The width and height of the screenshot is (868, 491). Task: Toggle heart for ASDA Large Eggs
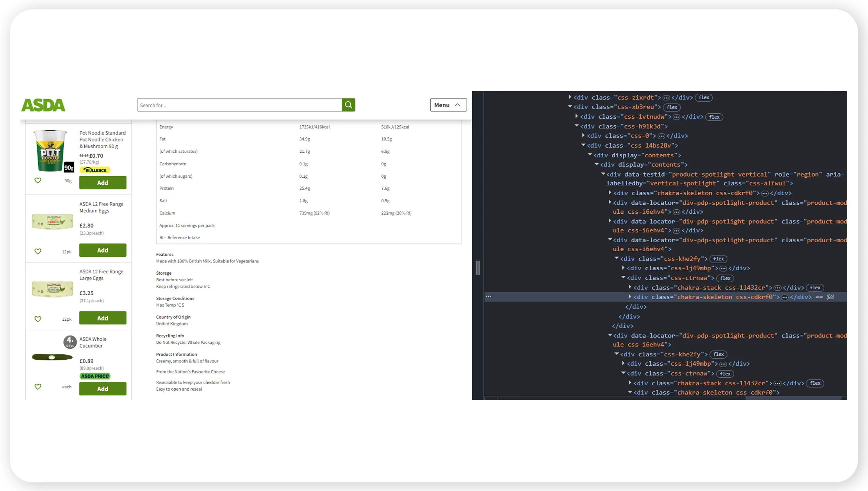(x=38, y=319)
